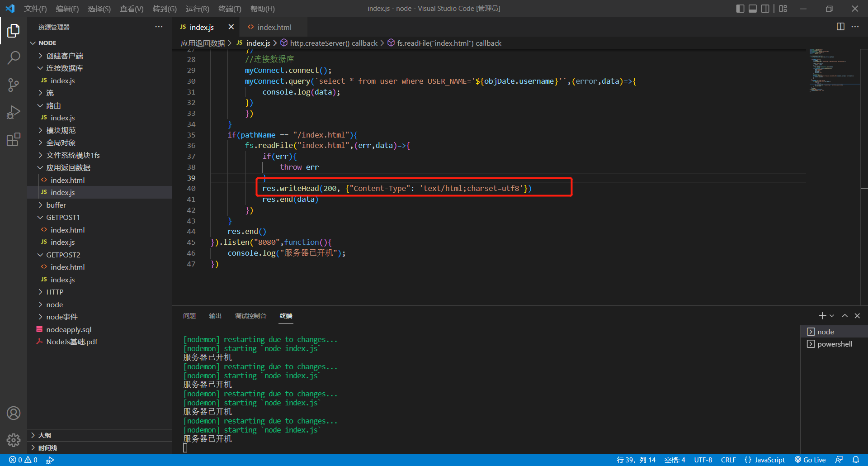Create a new terminal with plus icon
The image size is (868, 466).
822,316
